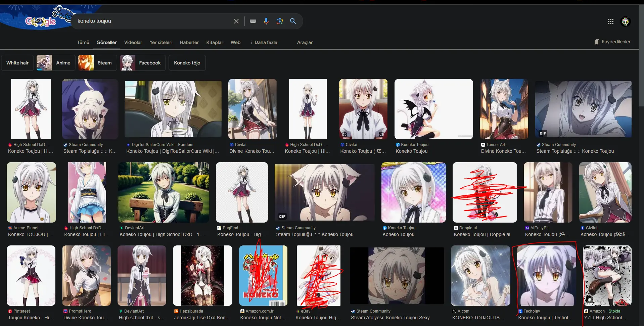Image resolution: width=644 pixels, height=327 pixels.
Task: Open the Steam Atölyesi Koneko Toujou Sexy image
Action: pyautogui.click(x=397, y=276)
